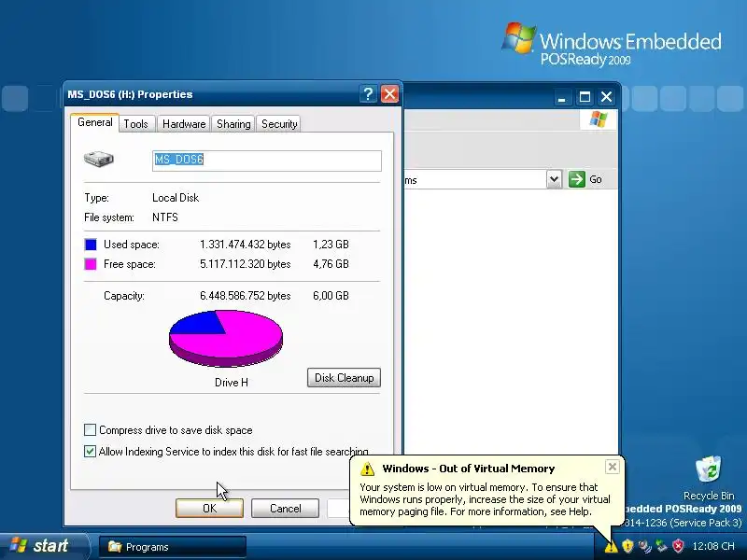Click the MS_DOS6 volume label field
The width and height of the screenshot is (747, 560).
(267, 161)
